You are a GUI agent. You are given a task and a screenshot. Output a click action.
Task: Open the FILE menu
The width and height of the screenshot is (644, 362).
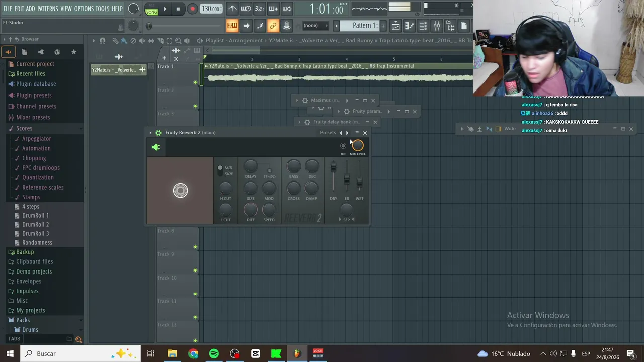tap(8, 9)
